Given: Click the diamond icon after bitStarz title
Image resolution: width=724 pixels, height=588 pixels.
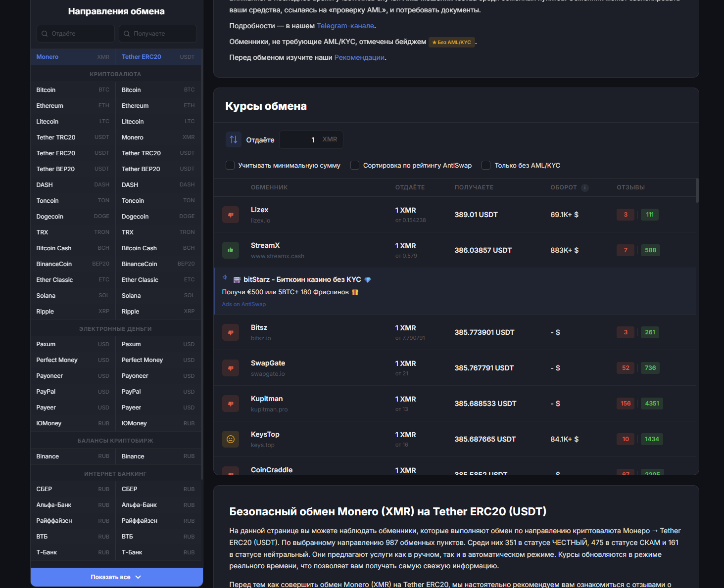Looking at the screenshot, I should (x=368, y=280).
